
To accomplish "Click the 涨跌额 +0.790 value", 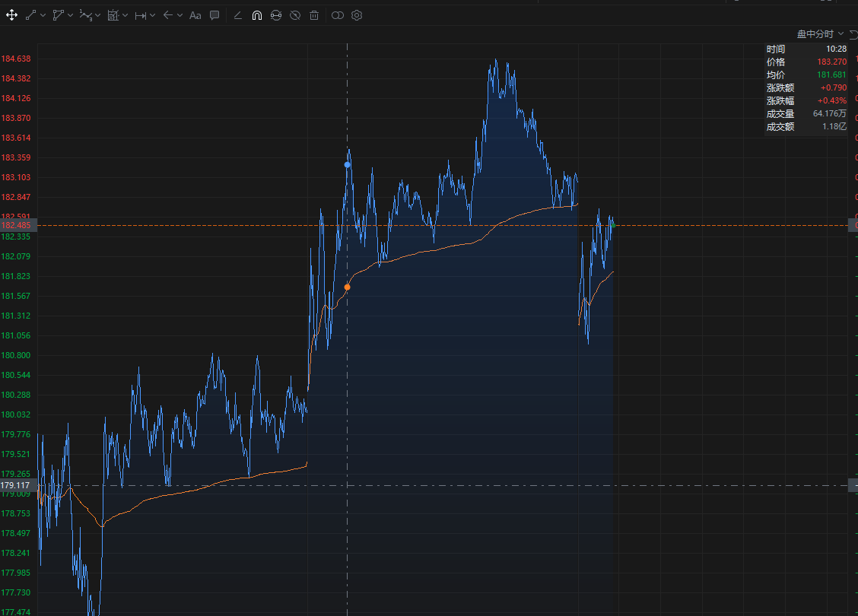I will pos(834,87).
